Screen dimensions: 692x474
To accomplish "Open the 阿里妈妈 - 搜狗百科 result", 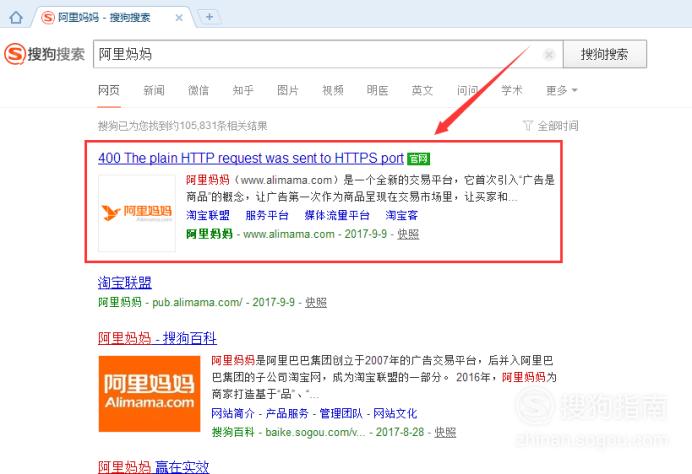I will coord(157,339).
